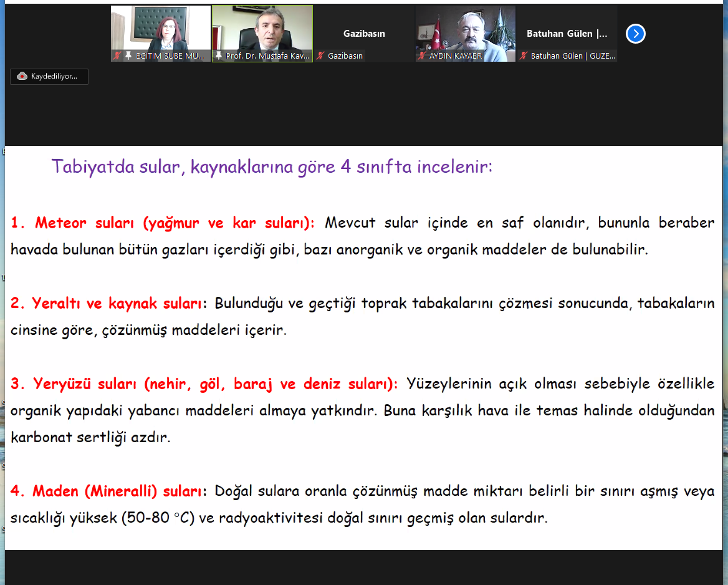This screenshot has height=585, width=728.
Task: Click muted mic icon beside Batuhan Gülen label
Action: 524,56
